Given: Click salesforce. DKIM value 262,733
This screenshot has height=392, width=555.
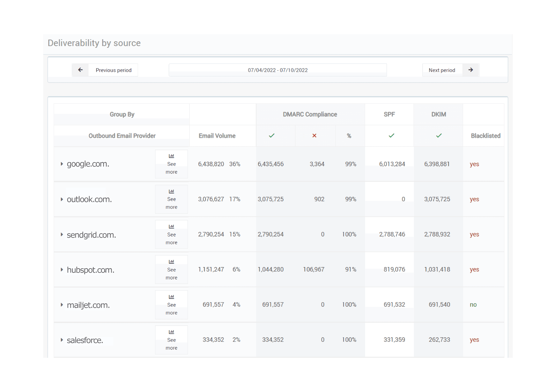Looking at the screenshot, I should pos(440,340).
